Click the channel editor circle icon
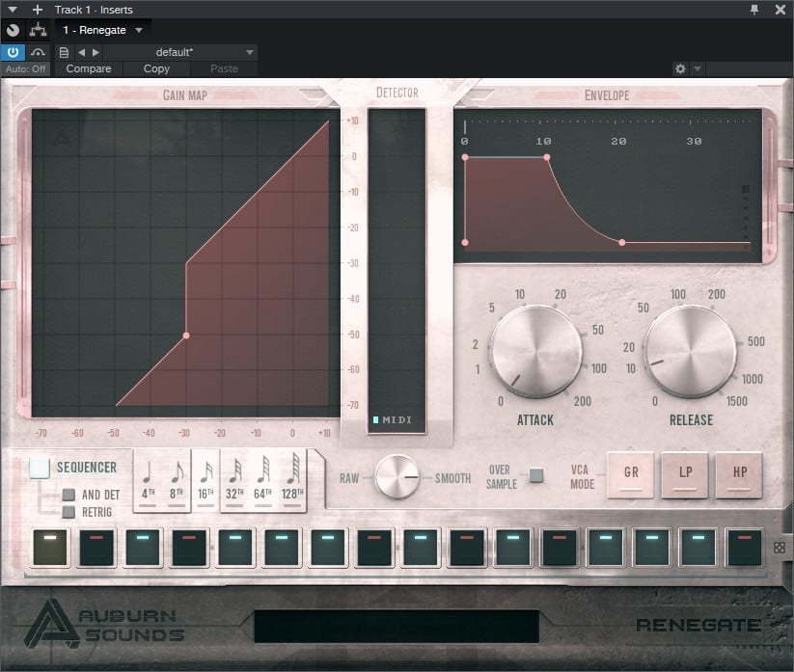This screenshot has height=672, width=794. (13, 30)
